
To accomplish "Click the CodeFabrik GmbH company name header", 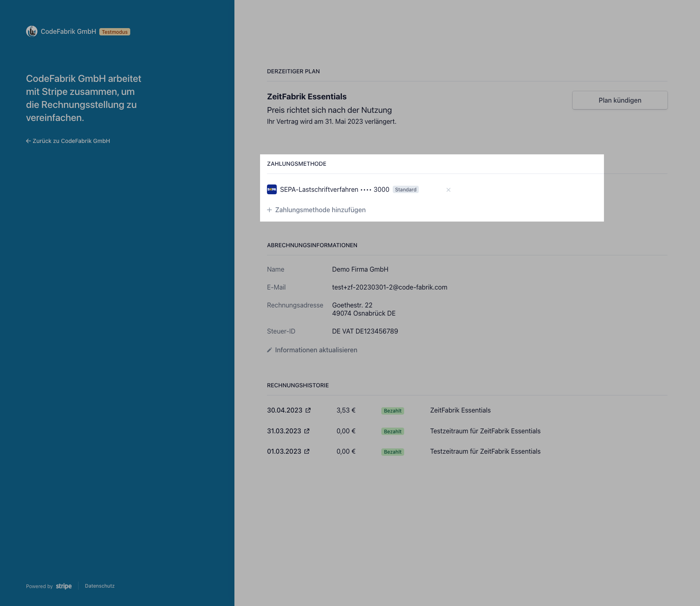I will point(68,31).
